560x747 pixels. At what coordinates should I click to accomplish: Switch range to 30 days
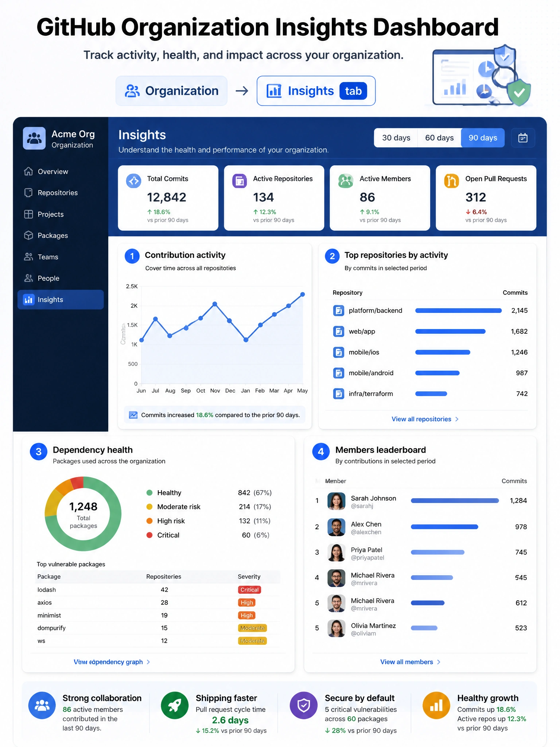pos(396,138)
